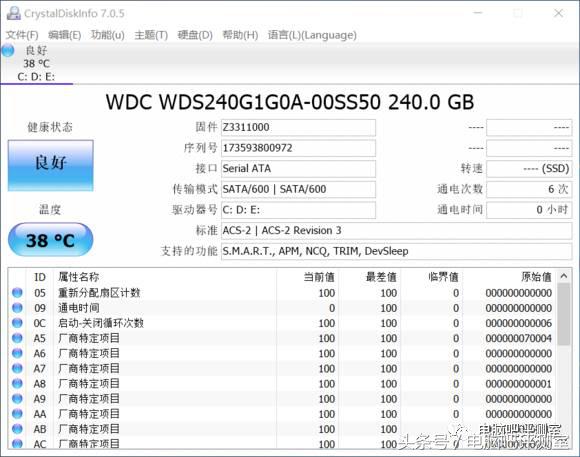580x457 pixels.
Task: Click the 38 °C temperature button
Action: pyautogui.click(x=50, y=240)
